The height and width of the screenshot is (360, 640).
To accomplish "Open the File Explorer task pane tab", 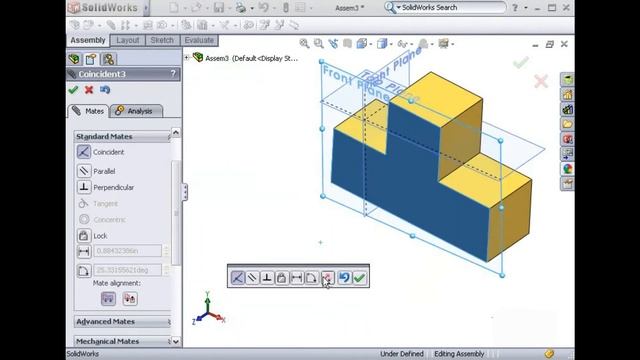I will (x=567, y=124).
